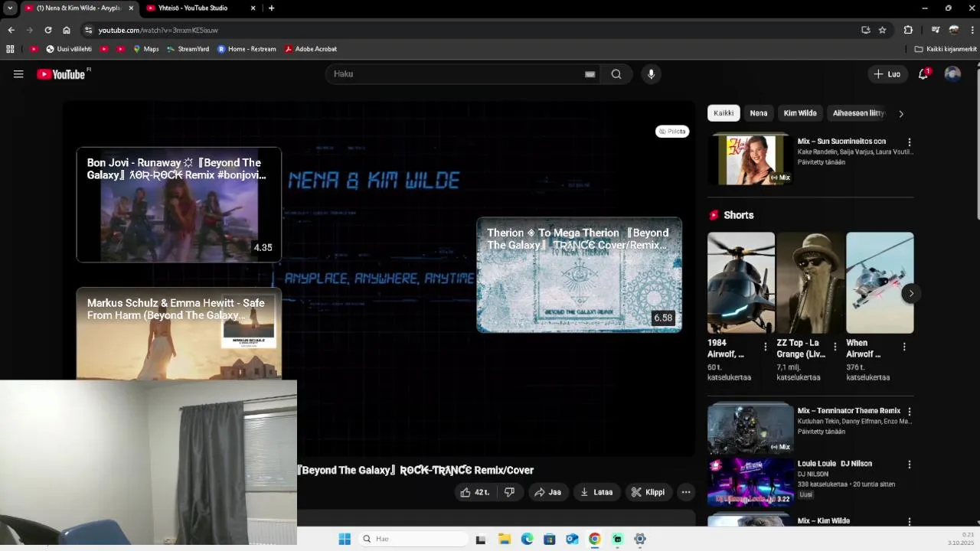Open the on-screen keyboard icon in search
The height and width of the screenshot is (551, 980).
point(590,74)
